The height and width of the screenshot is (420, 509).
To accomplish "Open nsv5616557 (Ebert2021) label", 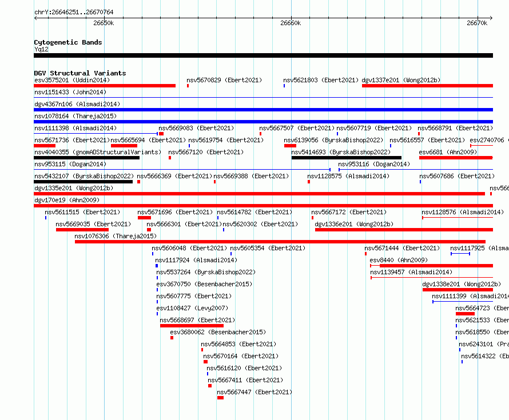I will (427, 140).
